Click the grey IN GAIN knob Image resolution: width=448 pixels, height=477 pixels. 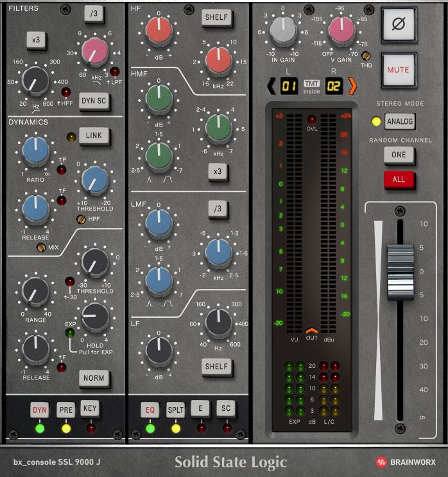[283, 30]
